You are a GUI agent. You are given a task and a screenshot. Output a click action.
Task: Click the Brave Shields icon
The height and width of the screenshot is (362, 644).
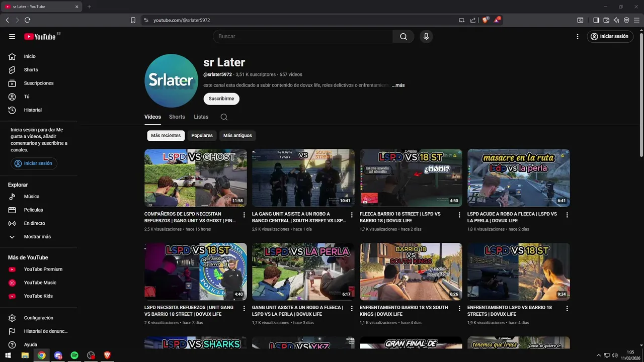[485, 20]
